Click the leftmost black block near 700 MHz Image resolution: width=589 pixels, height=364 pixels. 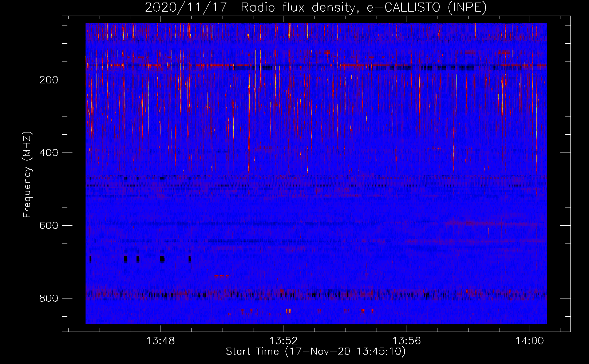click(90, 259)
